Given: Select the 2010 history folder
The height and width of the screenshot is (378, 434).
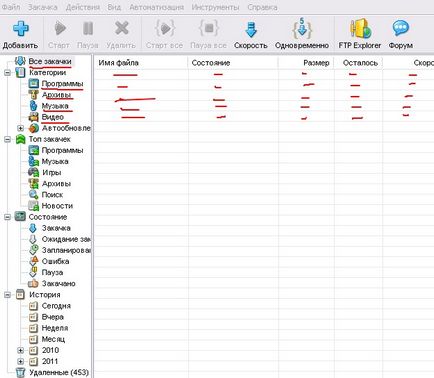Looking at the screenshot, I should click(x=50, y=350).
